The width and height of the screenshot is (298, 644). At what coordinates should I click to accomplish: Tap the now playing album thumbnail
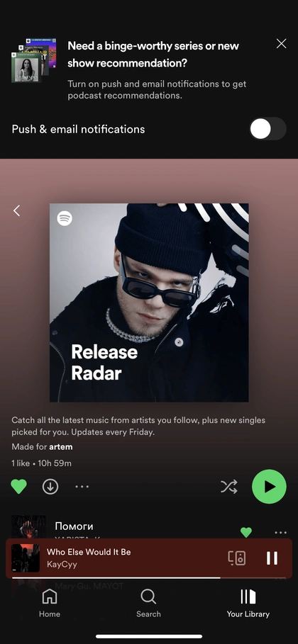click(26, 558)
